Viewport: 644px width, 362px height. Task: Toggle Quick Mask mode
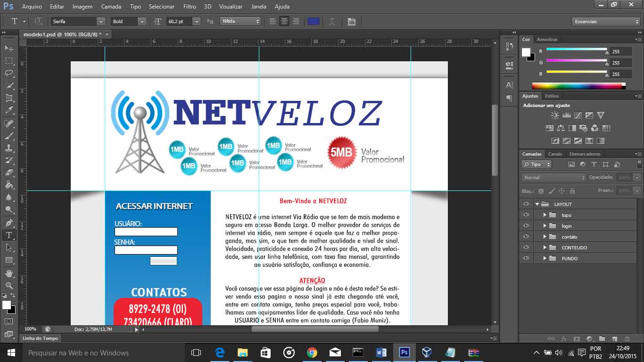(x=9, y=321)
